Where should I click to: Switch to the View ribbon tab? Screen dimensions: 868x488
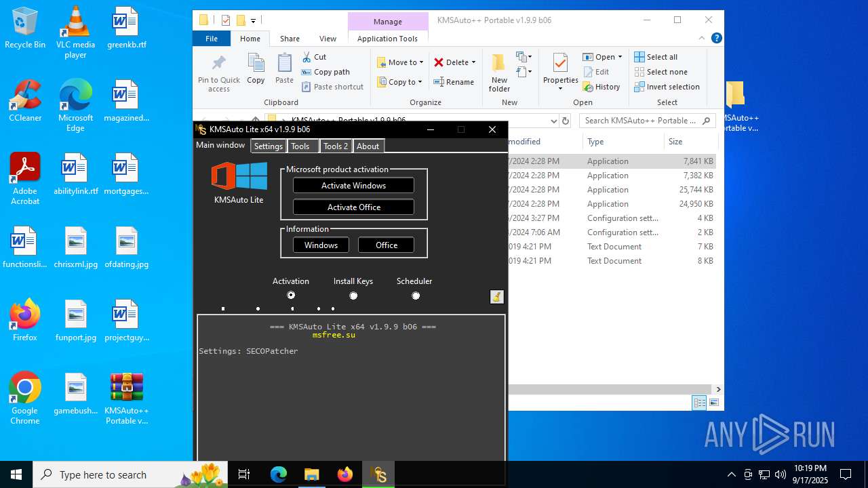pos(328,39)
